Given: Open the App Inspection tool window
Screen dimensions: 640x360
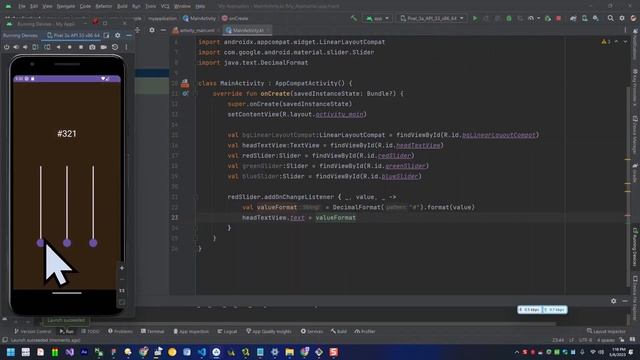Looking at the screenshot, I should coord(191,331).
